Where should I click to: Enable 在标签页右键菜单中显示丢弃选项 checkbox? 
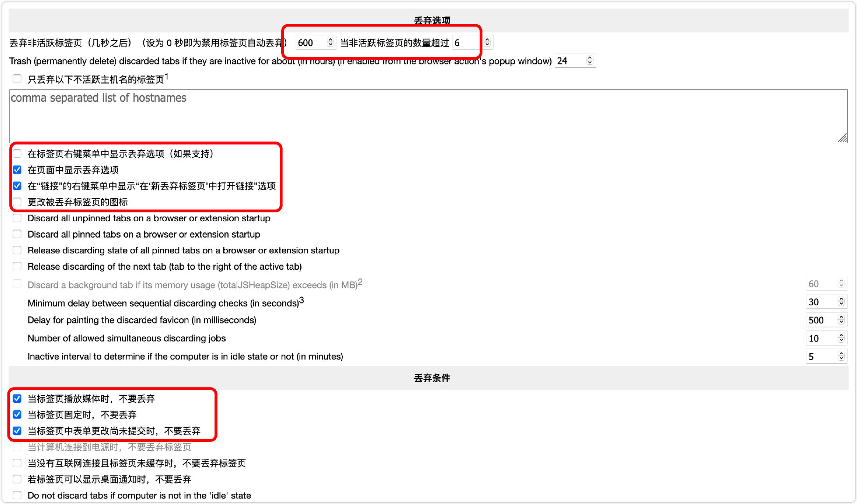coord(17,154)
